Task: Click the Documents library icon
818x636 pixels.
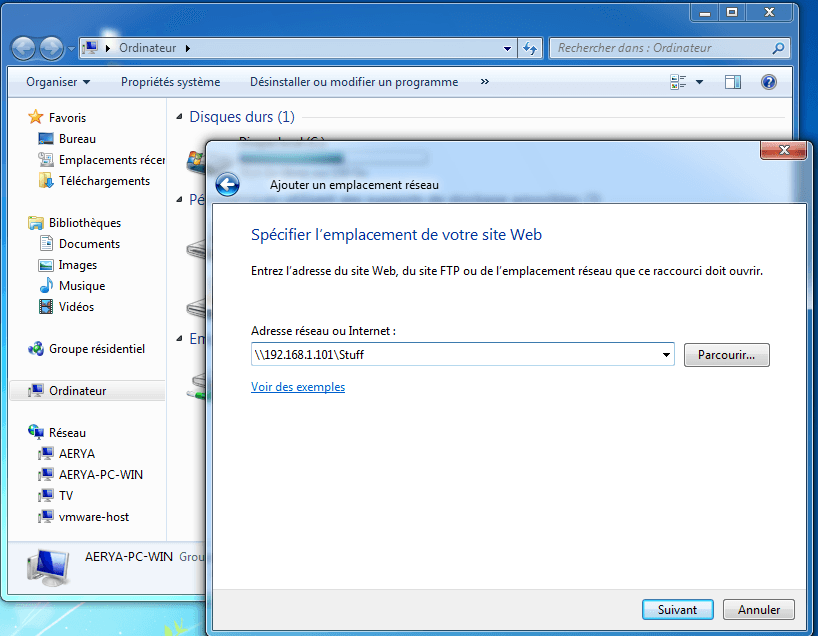Action: [x=46, y=244]
